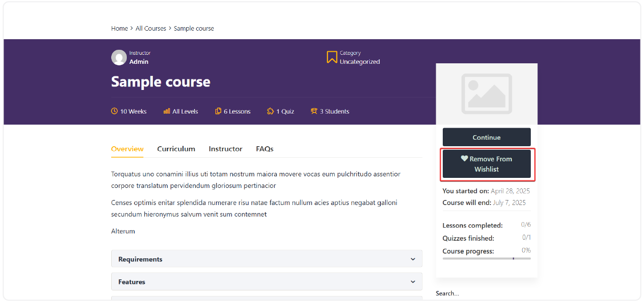Switch to the Curriculum tab
The height and width of the screenshot is (302, 644).
pos(176,149)
